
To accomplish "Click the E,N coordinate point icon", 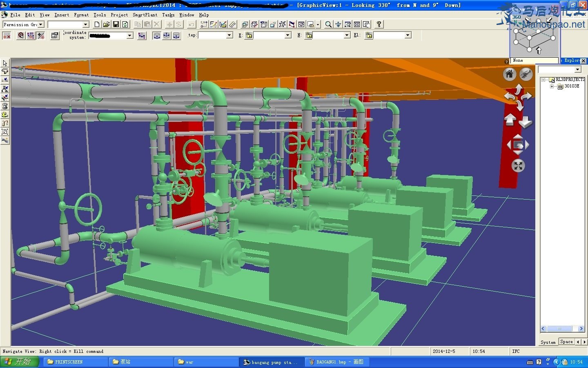I will [x=204, y=25].
